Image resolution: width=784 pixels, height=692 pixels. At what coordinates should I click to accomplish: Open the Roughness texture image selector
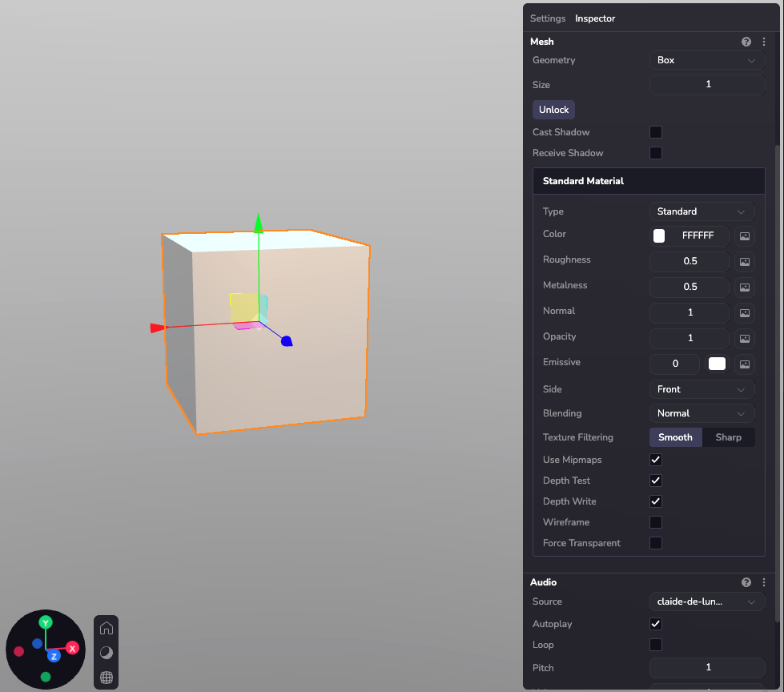(x=744, y=262)
